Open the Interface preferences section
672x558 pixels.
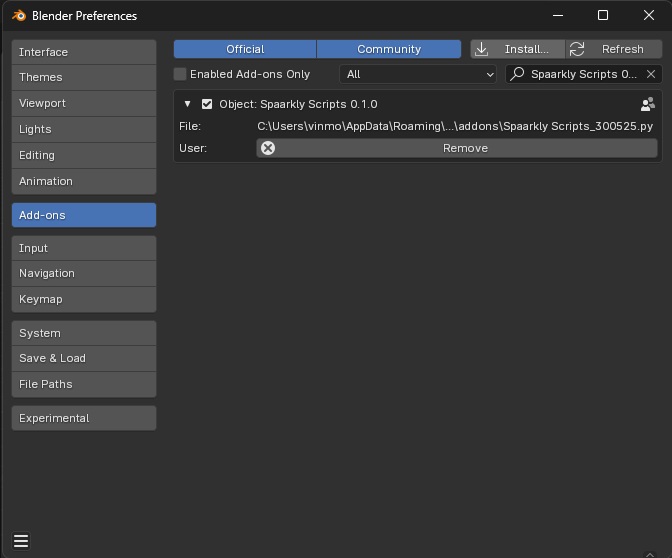(84, 52)
